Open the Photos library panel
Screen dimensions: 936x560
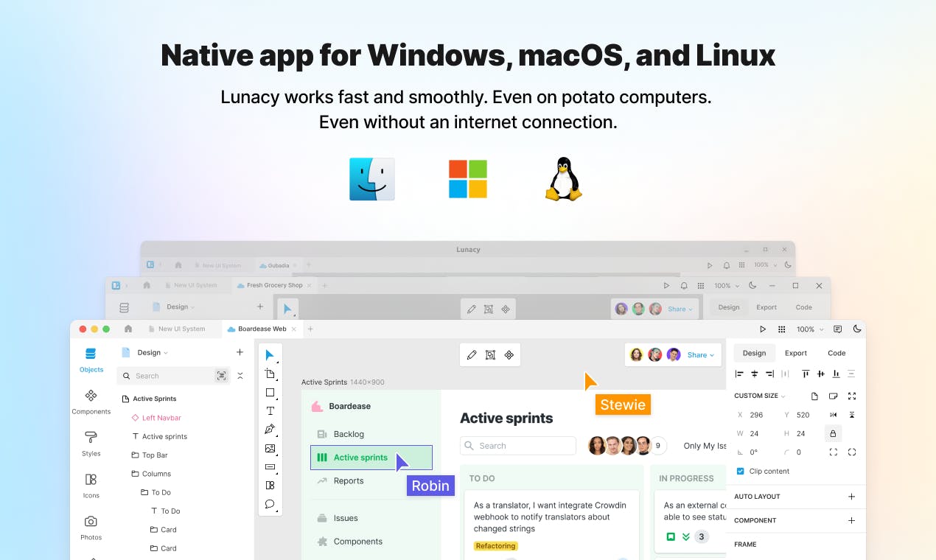[x=91, y=527]
